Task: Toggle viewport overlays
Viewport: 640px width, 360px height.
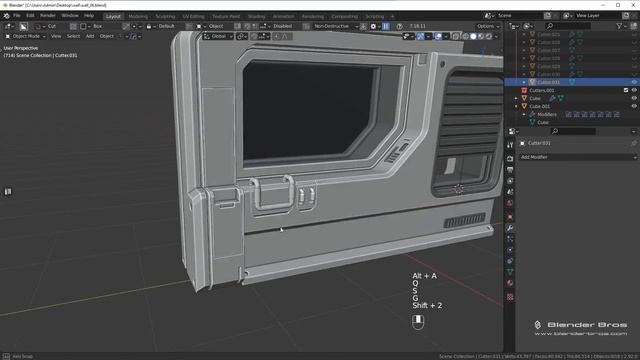Action: (438, 36)
